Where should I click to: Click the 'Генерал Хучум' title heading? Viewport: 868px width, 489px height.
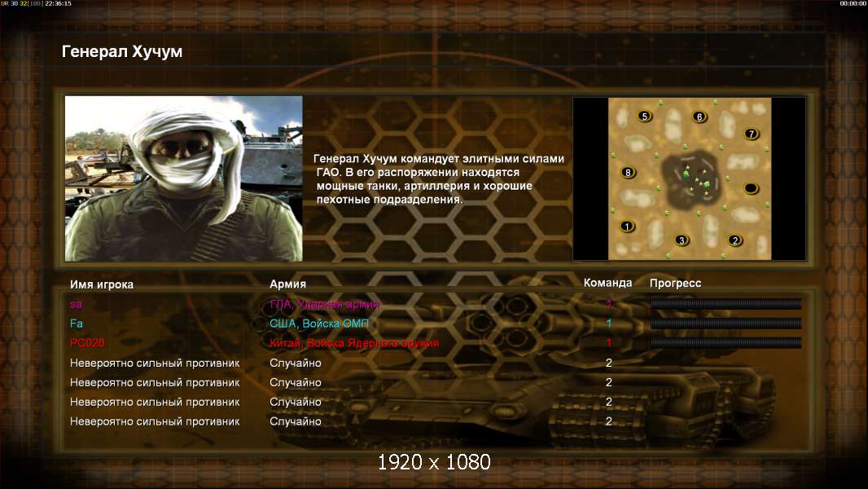pos(122,51)
